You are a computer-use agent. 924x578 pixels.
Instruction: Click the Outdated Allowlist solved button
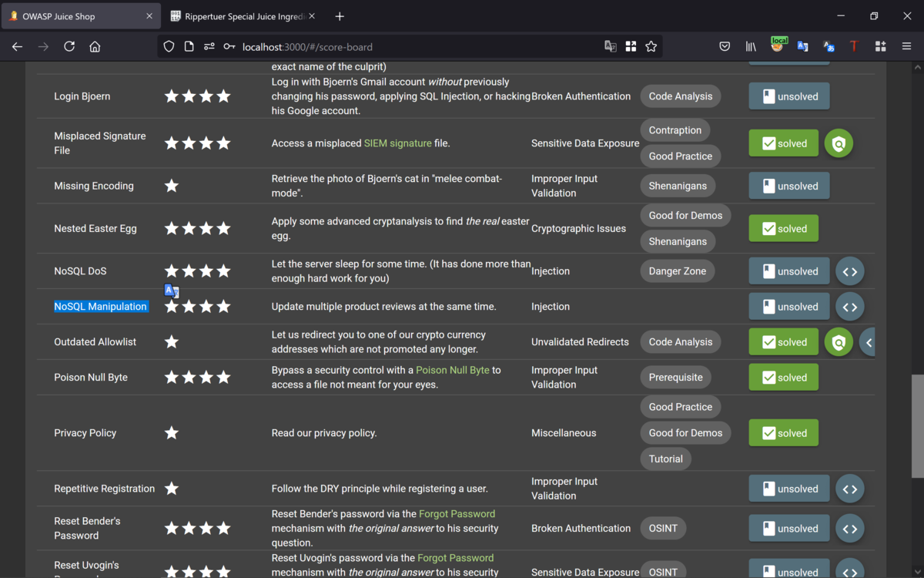click(x=784, y=342)
